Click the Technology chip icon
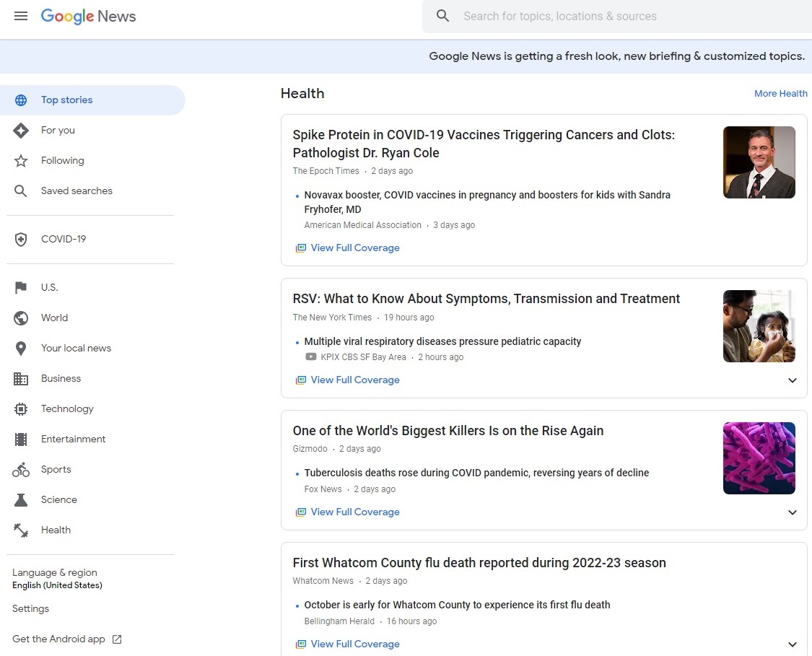 click(x=21, y=409)
